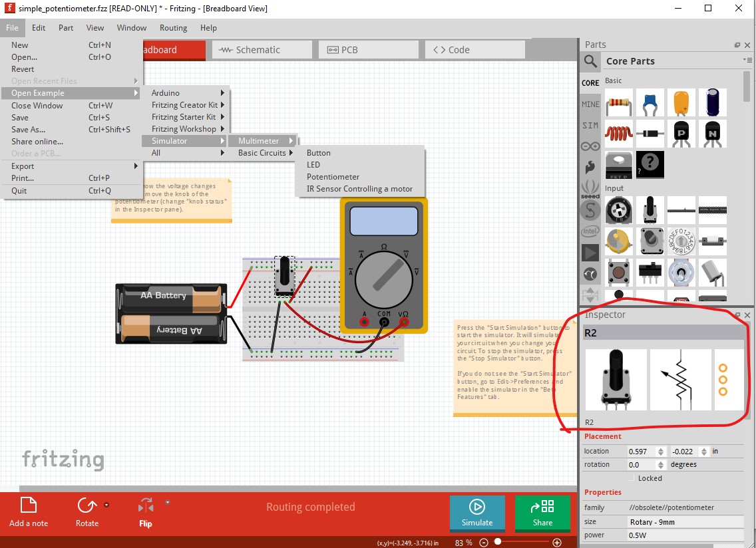Open the size Rotary - 9mm dropdown
The height and width of the screenshot is (548, 756).
[685, 522]
